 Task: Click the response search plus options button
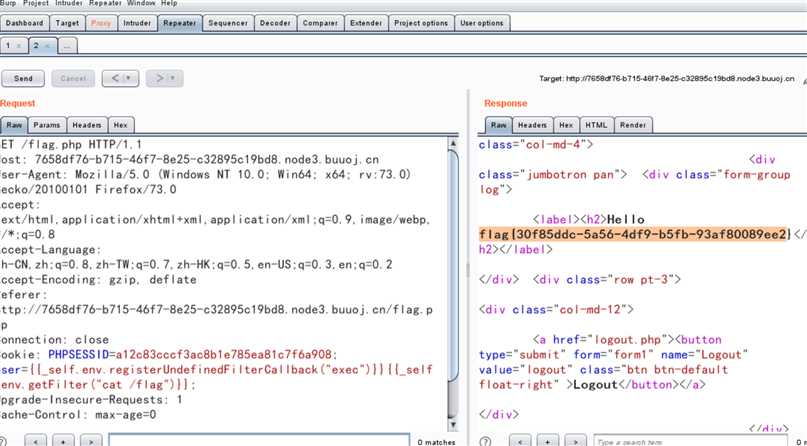548,442
